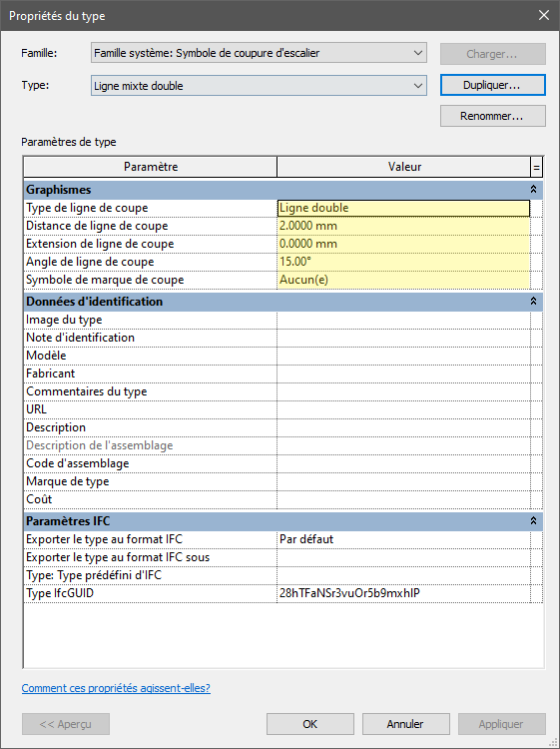Image resolution: width=560 pixels, height=749 pixels.
Task: Click the Dupliquer button
Action: 493,85
